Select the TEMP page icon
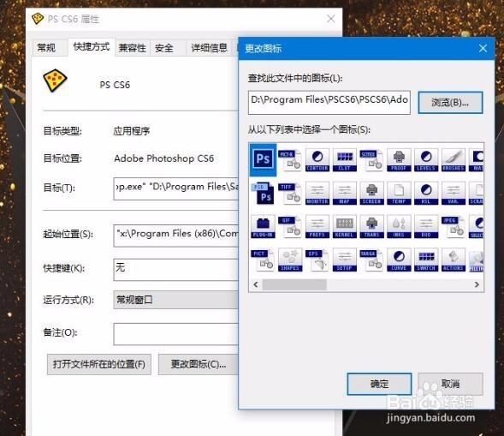The width and height of the screenshot is (504, 436). (x=399, y=193)
